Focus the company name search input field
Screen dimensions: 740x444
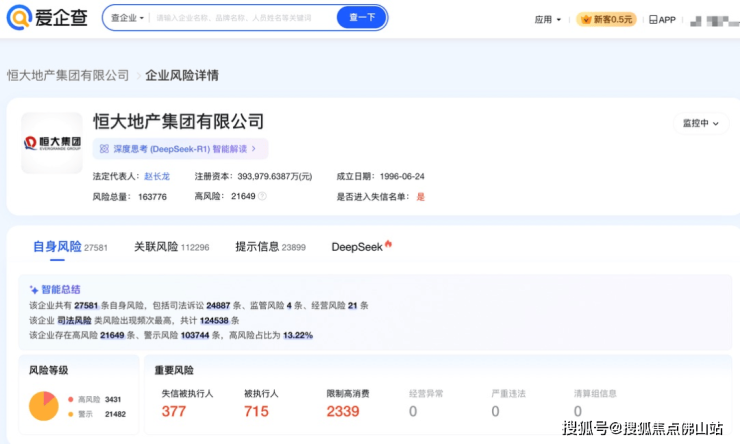[x=242, y=18]
